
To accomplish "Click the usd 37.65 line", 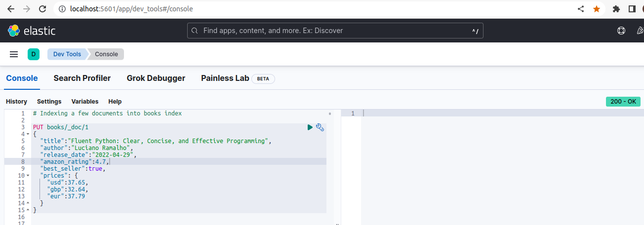I will point(68,183).
